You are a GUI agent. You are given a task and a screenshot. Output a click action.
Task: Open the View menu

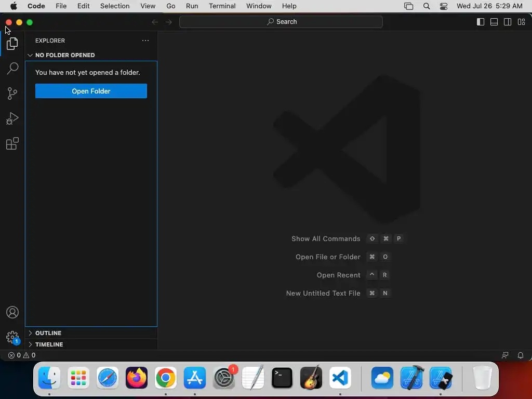148,6
